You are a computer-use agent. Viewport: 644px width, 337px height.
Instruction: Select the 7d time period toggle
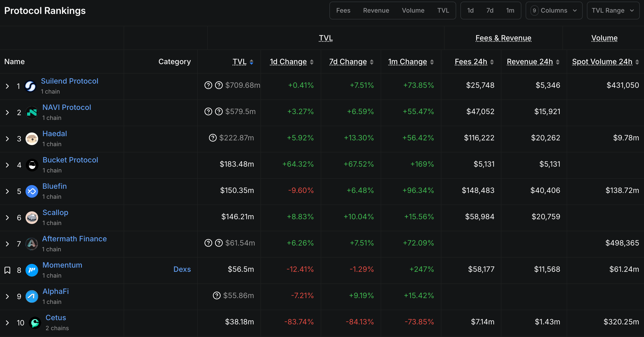click(490, 11)
